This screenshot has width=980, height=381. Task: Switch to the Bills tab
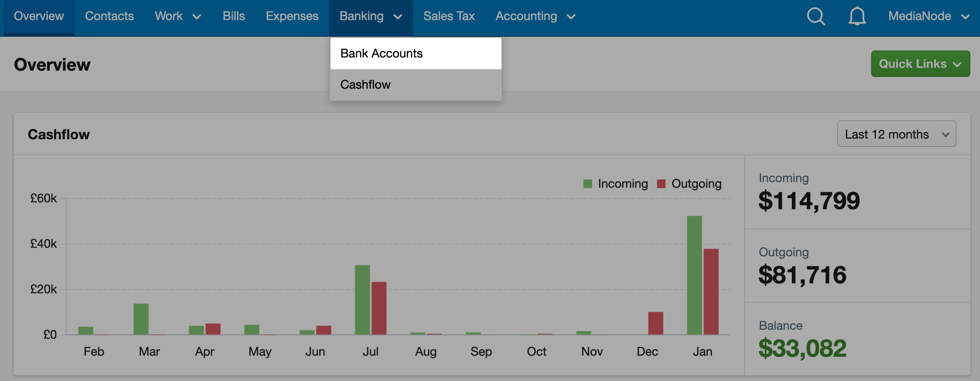[x=234, y=16]
